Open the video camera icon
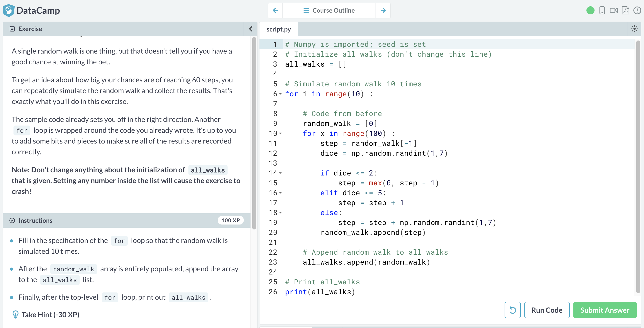Image resolution: width=644 pixels, height=328 pixels. 614,11
